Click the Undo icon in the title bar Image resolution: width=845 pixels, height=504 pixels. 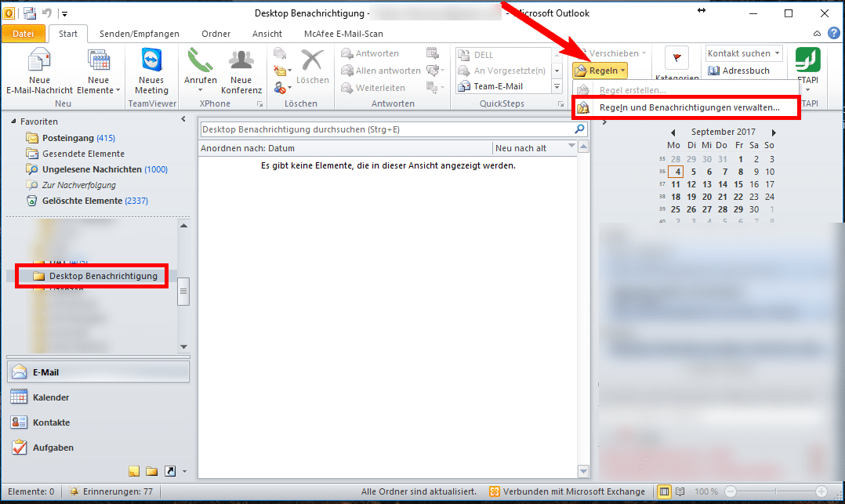47,13
